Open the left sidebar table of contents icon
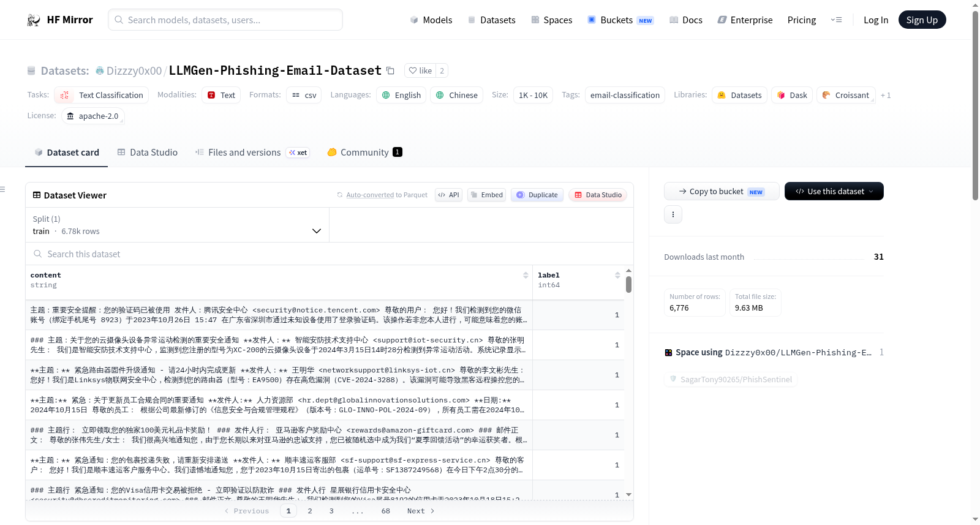980x525 pixels. (x=3, y=189)
